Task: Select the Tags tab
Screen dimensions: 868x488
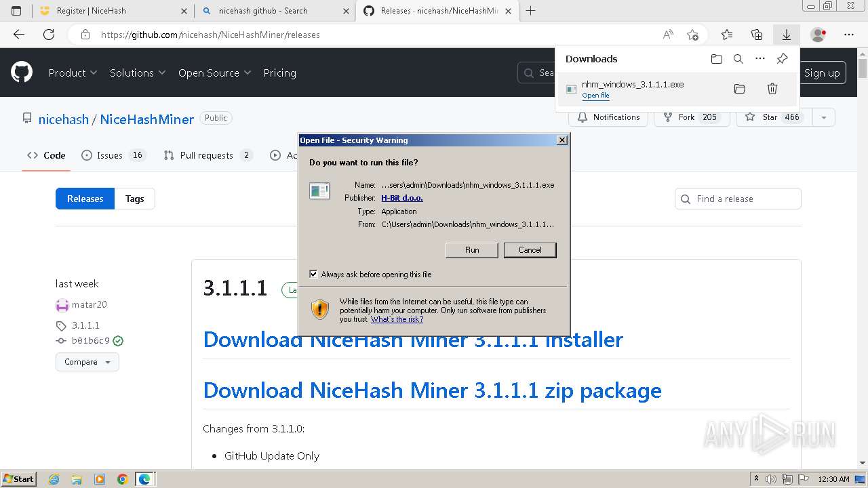Action: (x=134, y=199)
